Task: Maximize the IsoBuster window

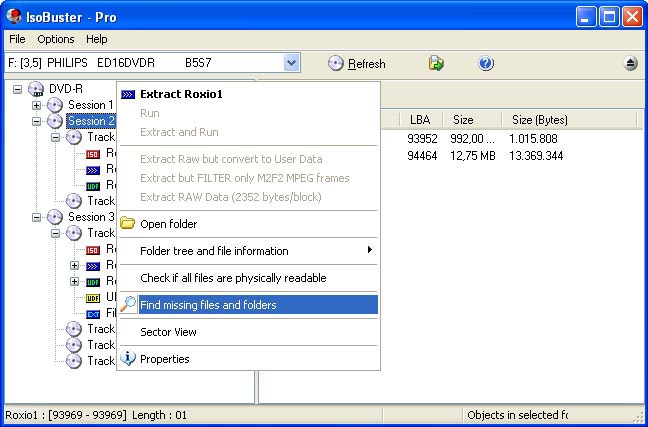Action: coord(609,17)
